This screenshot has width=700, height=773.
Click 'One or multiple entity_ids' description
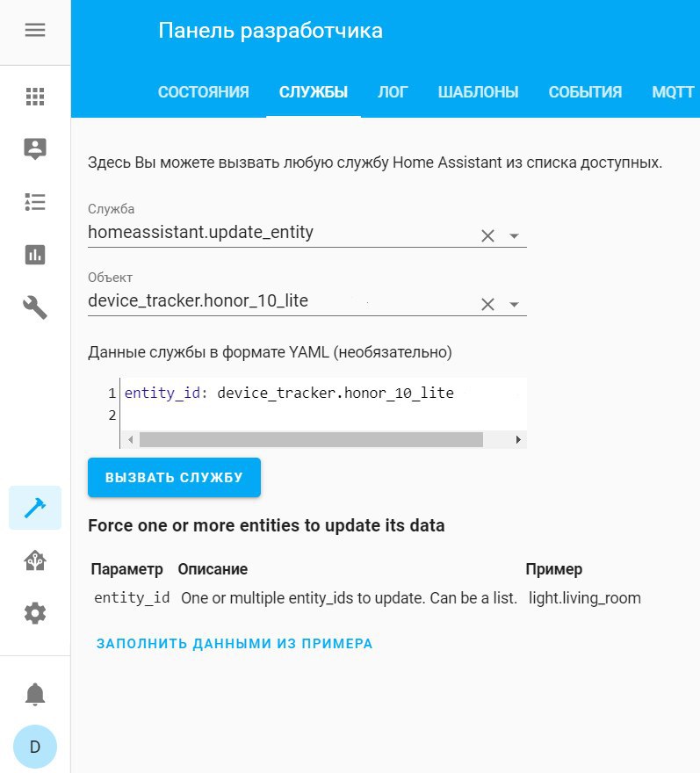[349, 598]
